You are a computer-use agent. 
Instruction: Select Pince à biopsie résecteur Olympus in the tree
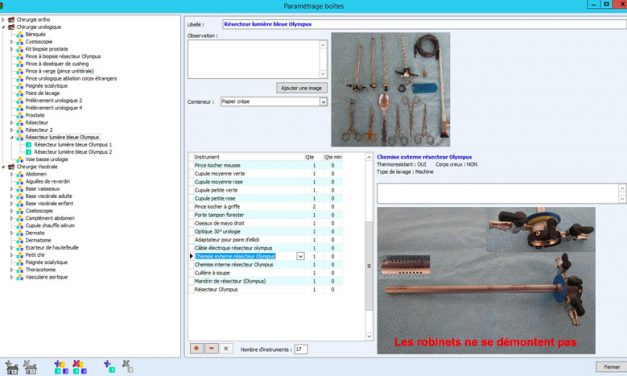(x=63, y=56)
